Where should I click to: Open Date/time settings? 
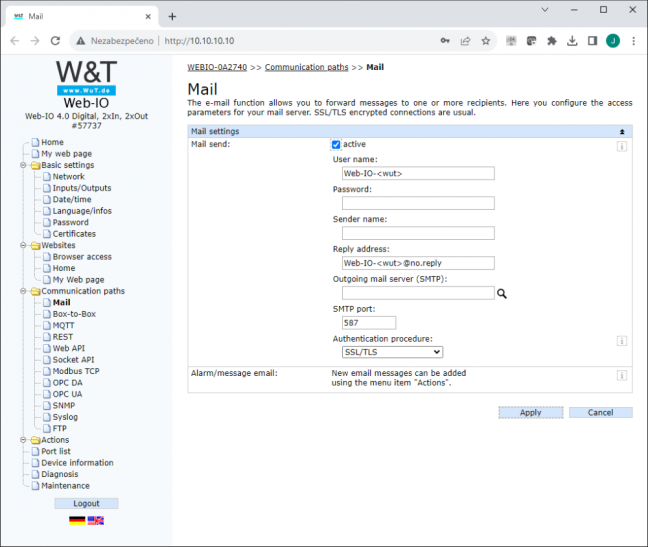click(x=72, y=200)
